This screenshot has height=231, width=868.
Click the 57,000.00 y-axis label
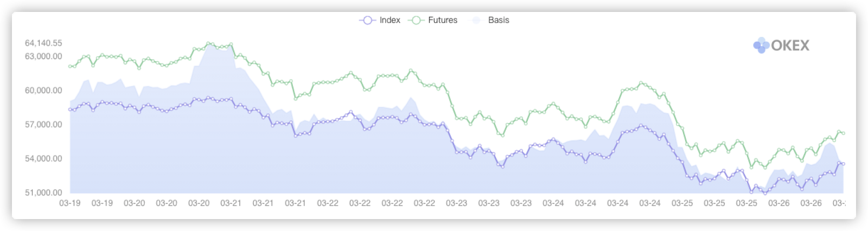tap(43, 125)
